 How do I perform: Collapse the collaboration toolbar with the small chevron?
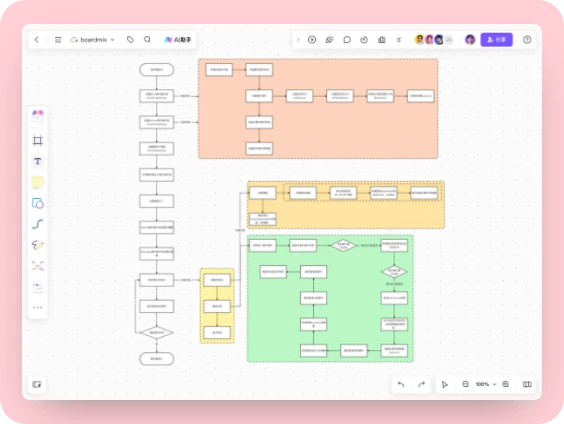(298, 40)
